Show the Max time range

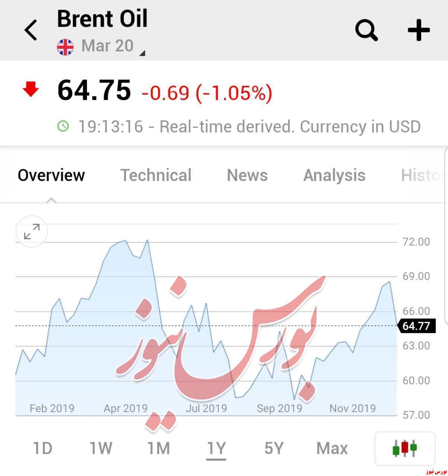332,448
